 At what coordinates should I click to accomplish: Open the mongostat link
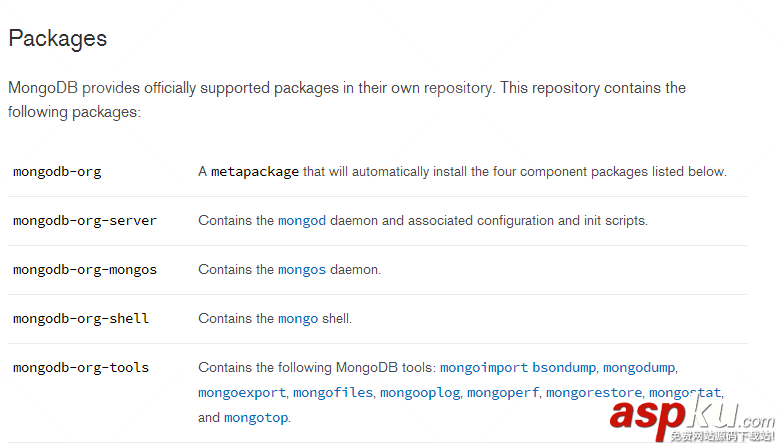(x=685, y=393)
